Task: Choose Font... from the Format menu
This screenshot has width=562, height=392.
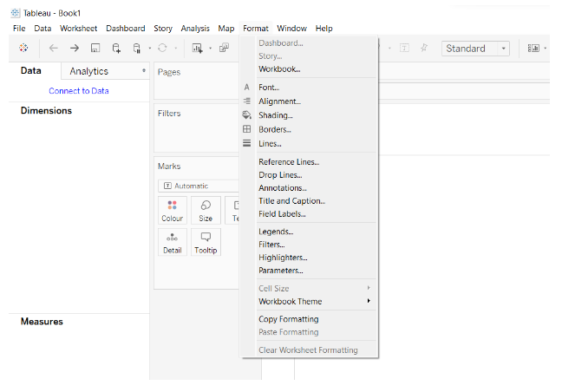Action: click(269, 88)
